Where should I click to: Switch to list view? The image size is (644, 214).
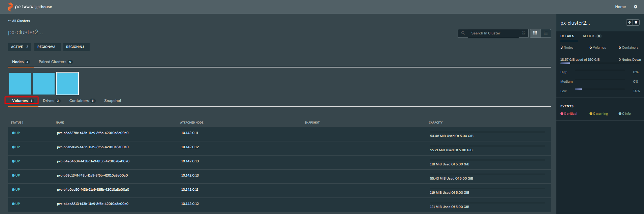point(546,33)
